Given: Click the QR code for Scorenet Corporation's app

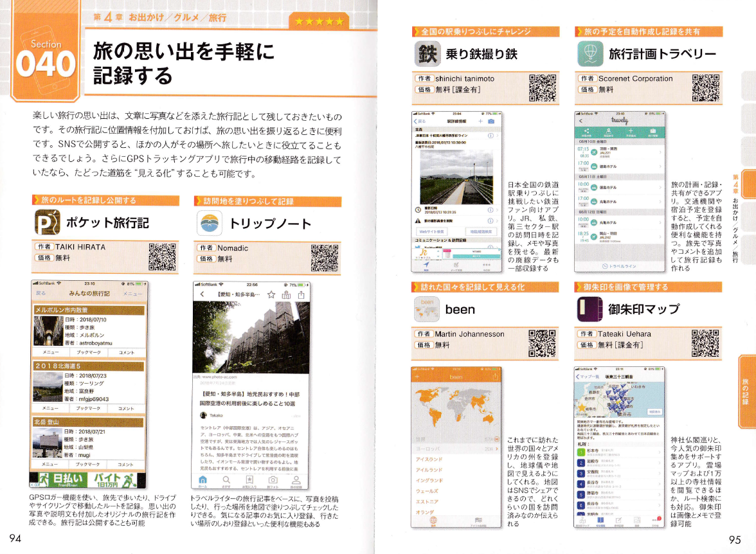Looking at the screenshot, I should [x=706, y=88].
